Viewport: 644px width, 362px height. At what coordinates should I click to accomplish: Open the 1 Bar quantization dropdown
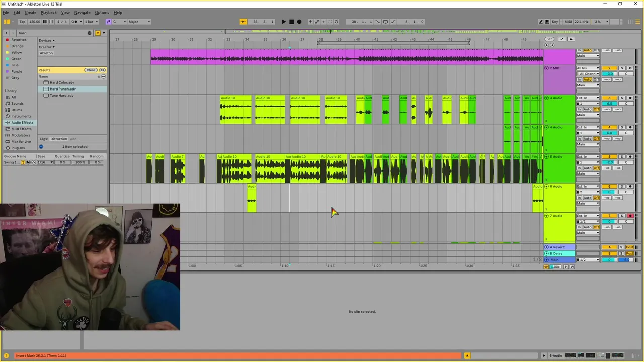91,22
